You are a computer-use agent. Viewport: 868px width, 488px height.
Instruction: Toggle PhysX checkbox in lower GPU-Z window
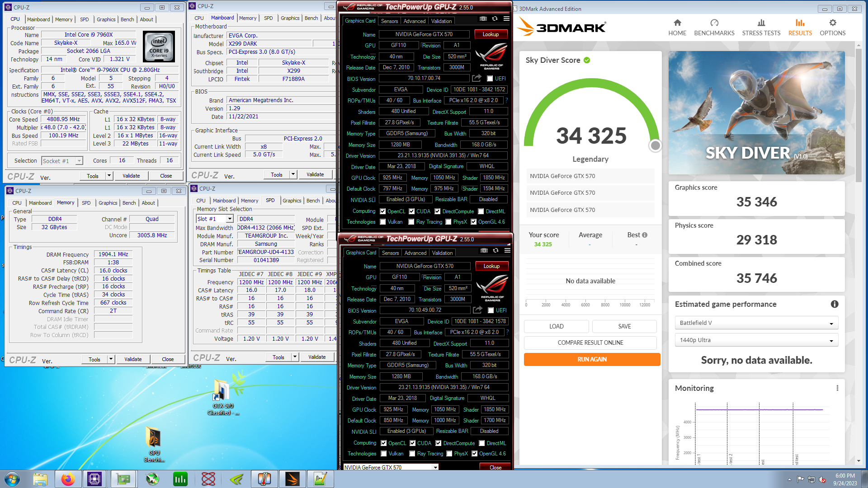[449, 454]
